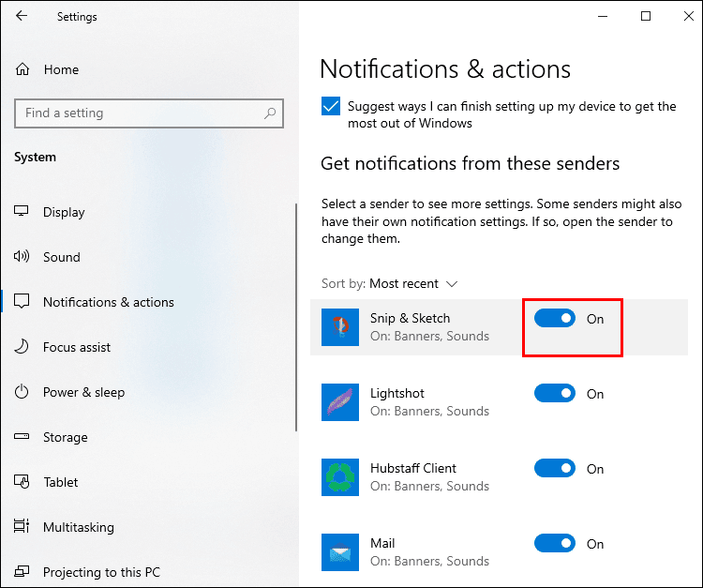Disable Hubstaff Client notifications
The image size is (703, 588).
point(555,468)
